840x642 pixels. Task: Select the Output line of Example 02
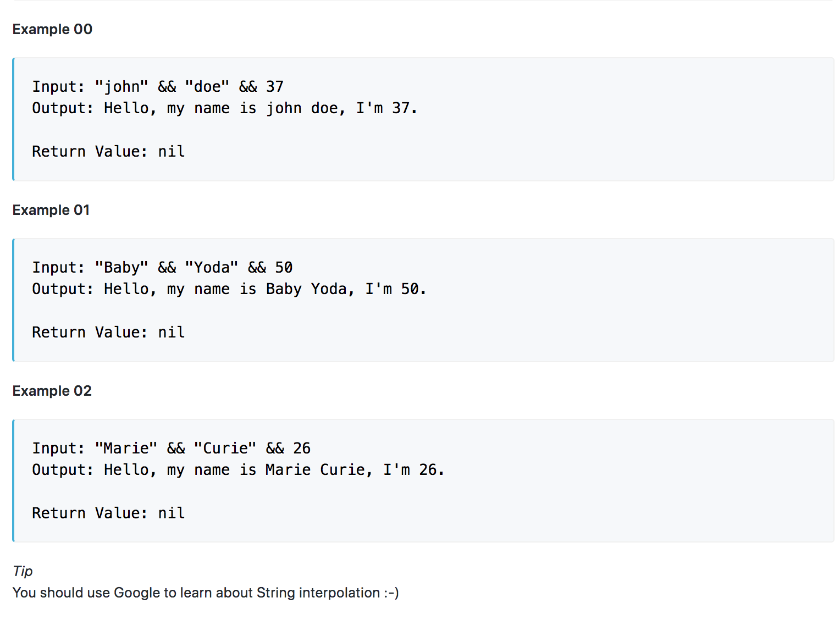click(237, 469)
